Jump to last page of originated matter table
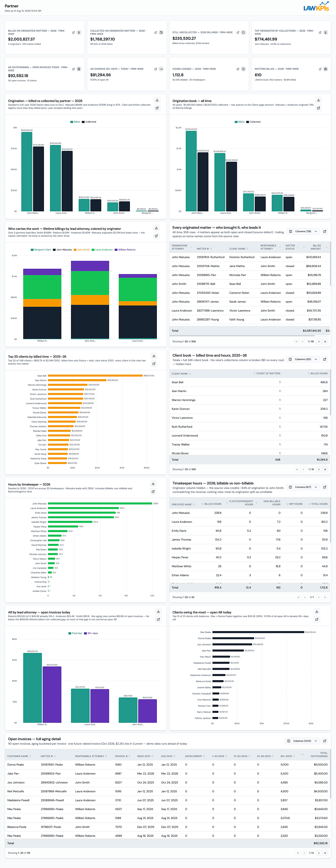The height and width of the screenshot is (868, 336). 325,341
